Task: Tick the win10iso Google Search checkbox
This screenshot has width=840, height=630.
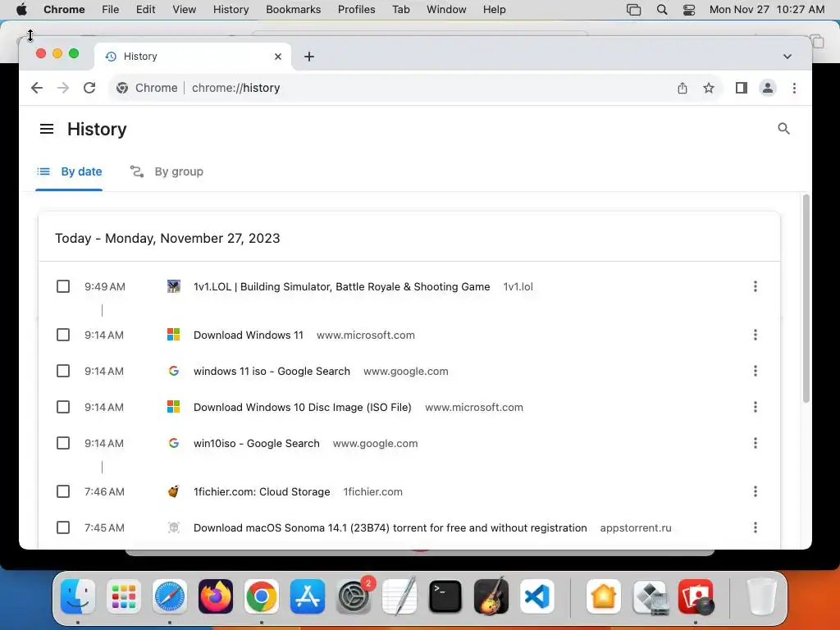Action: click(x=63, y=444)
